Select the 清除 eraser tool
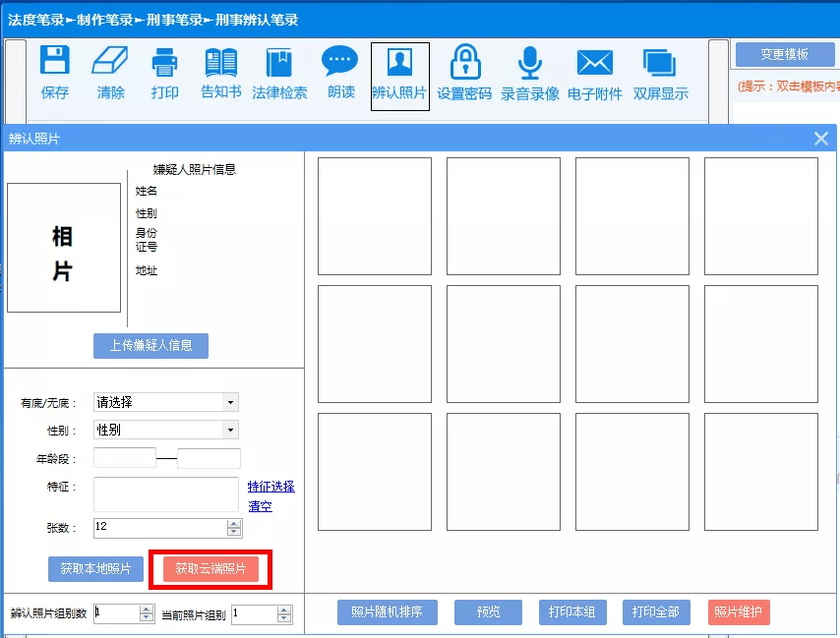The height and width of the screenshot is (638, 840). click(x=110, y=63)
